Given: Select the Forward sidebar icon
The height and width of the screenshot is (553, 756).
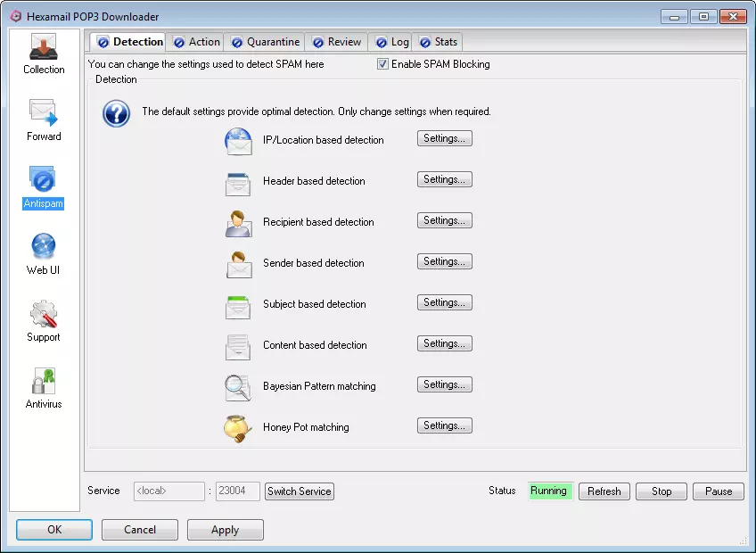Looking at the screenshot, I should 44,120.
